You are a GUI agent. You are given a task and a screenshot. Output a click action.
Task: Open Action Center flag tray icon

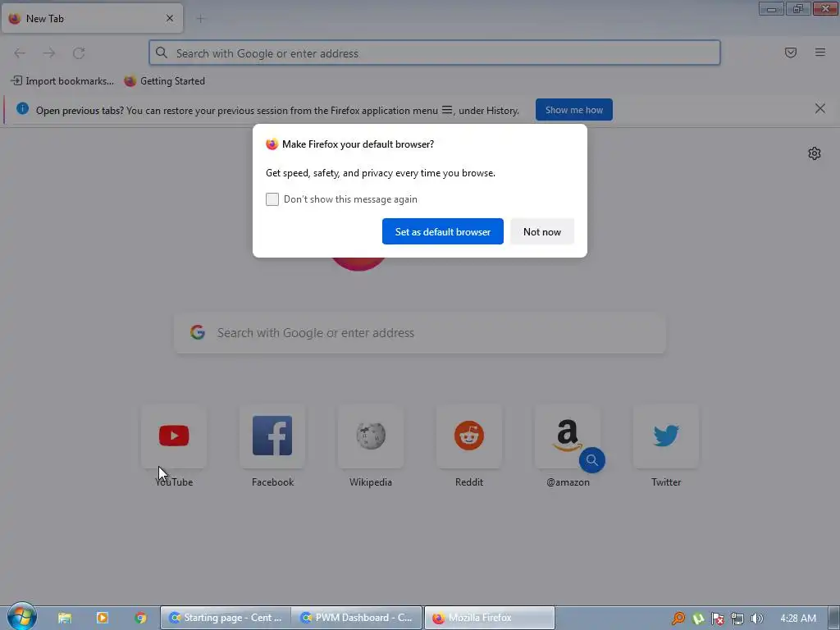pos(718,619)
